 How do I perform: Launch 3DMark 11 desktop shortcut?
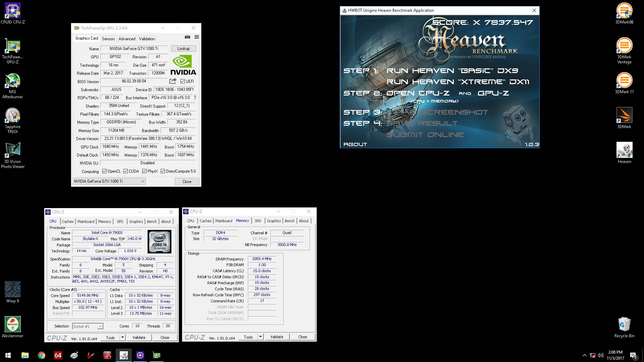[624, 83]
